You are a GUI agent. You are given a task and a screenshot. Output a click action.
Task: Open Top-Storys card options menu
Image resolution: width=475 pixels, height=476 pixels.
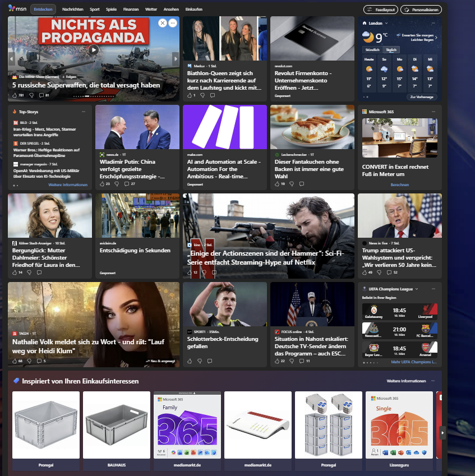[84, 112]
